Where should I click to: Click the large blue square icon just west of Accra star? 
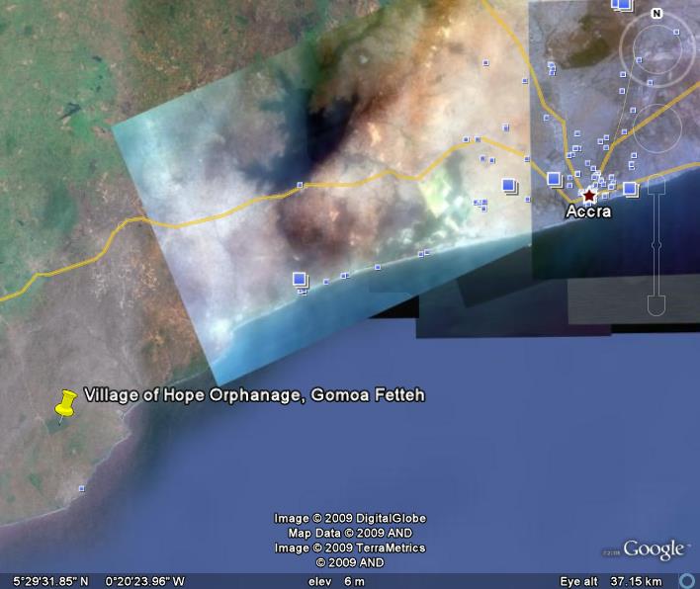(x=554, y=179)
